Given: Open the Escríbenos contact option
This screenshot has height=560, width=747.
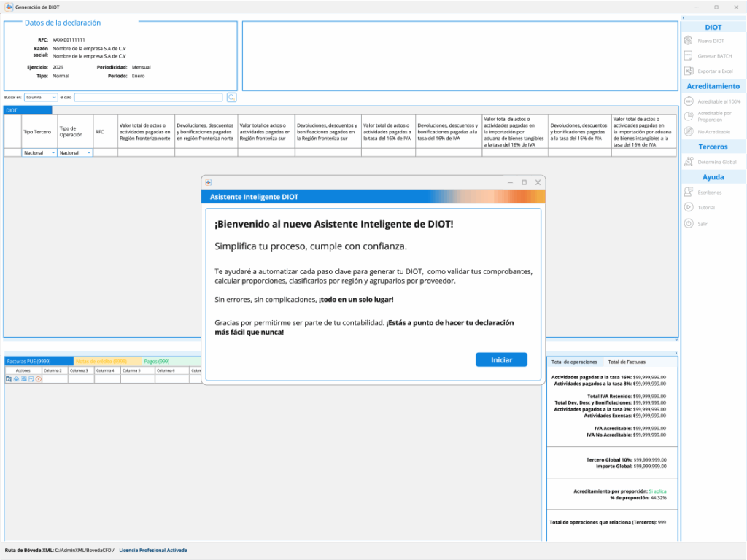Looking at the screenshot, I should pos(688,192).
